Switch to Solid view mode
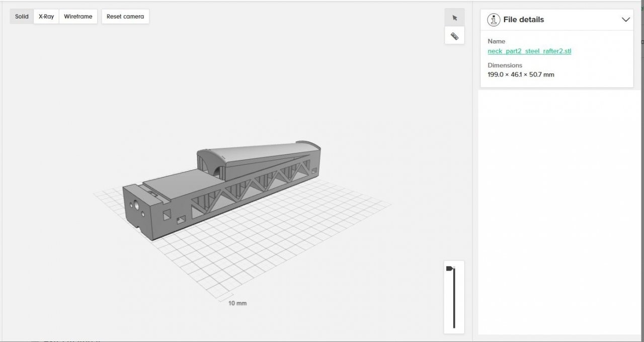 [x=22, y=17]
